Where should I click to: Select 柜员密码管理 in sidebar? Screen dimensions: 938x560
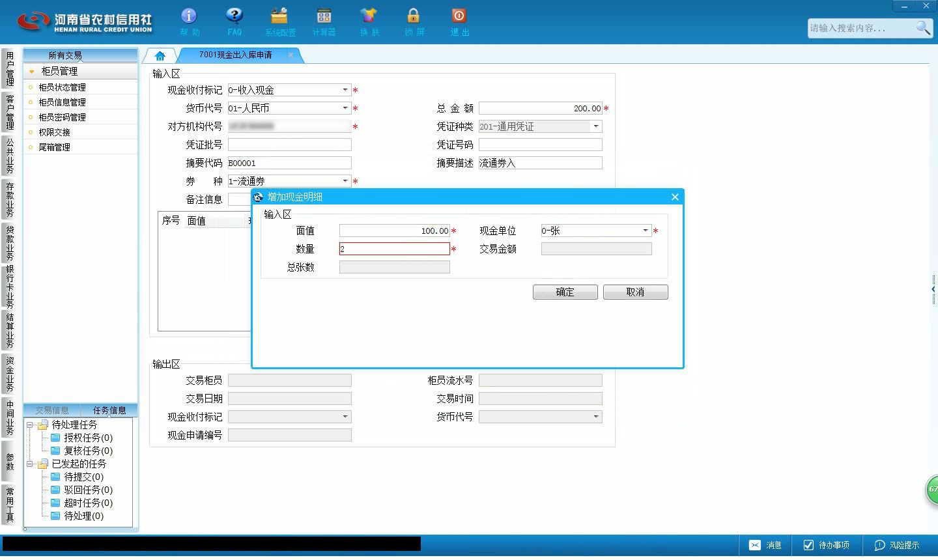click(x=62, y=117)
